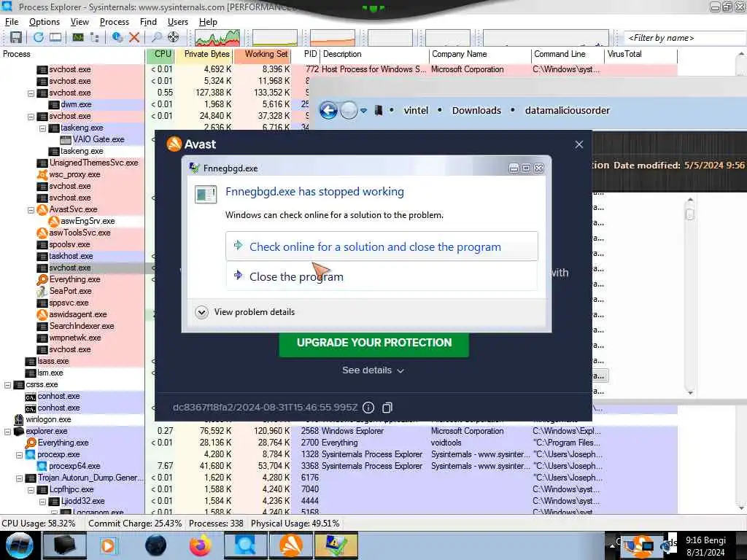Open Properties toolbar icon with blue info
The width and height of the screenshot is (747, 560).
[x=117, y=37]
